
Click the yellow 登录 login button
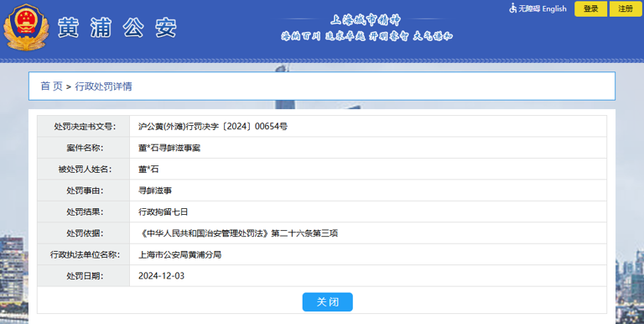(x=590, y=8)
